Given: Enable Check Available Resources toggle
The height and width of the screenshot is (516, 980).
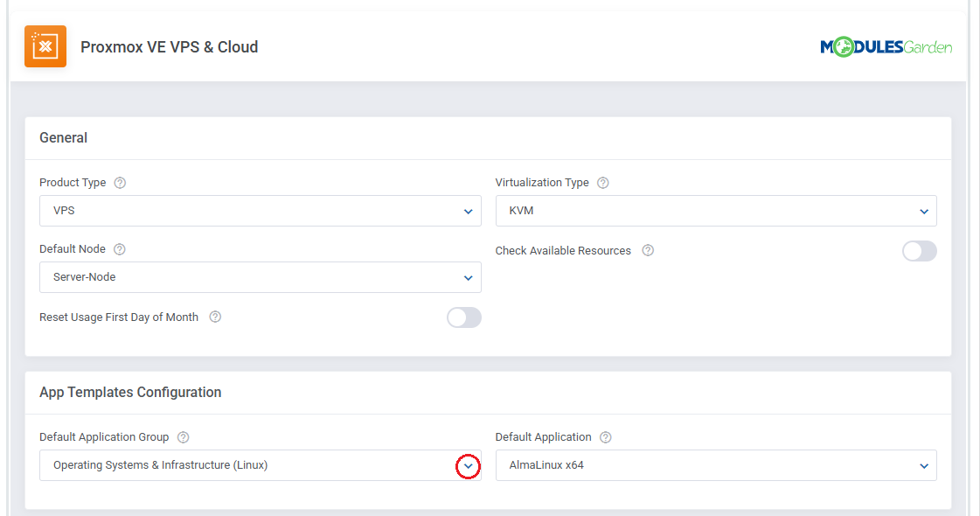Looking at the screenshot, I should point(919,251).
